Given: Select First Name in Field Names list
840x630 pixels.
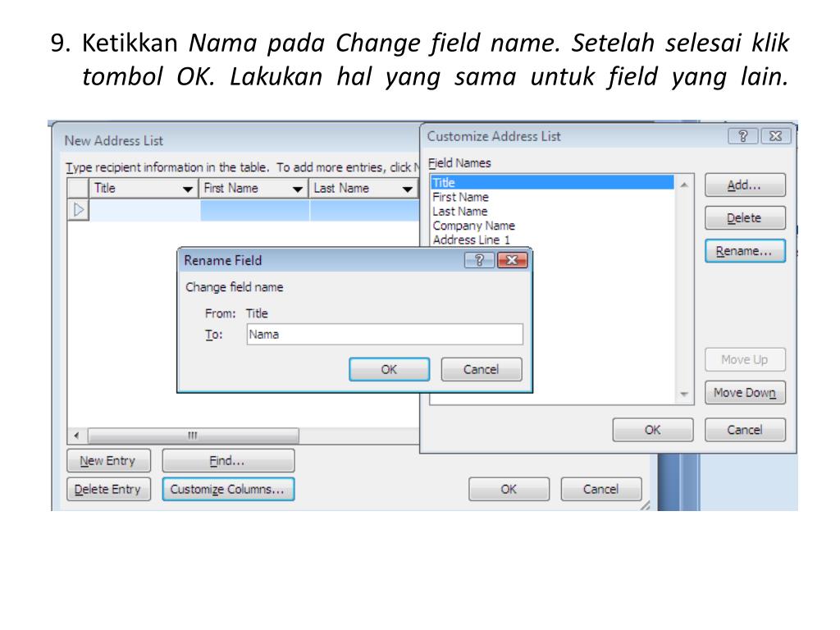Looking at the screenshot, I should (x=552, y=197).
